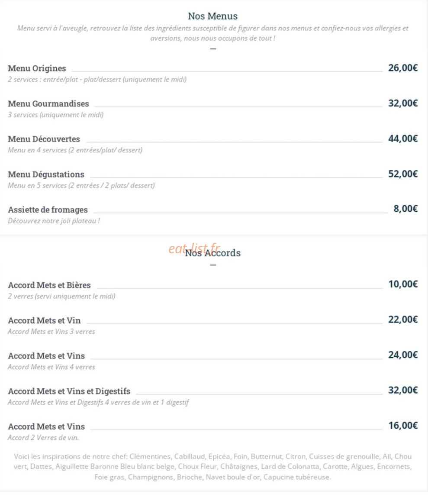Click the 52,00€ price for Menu Dégustations
Screen dimensions: 428x504
pos(403,174)
